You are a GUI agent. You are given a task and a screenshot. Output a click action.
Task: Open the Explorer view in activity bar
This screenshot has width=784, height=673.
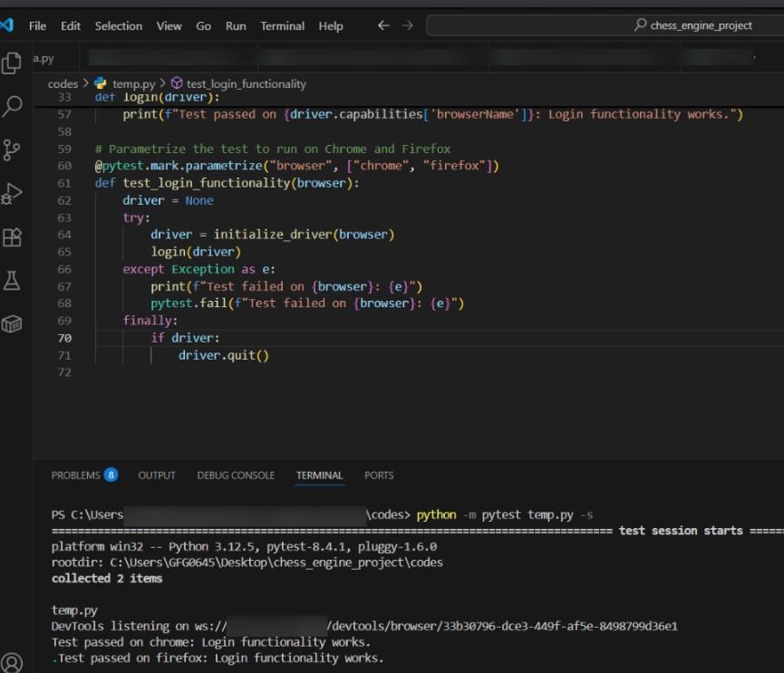(x=13, y=62)
